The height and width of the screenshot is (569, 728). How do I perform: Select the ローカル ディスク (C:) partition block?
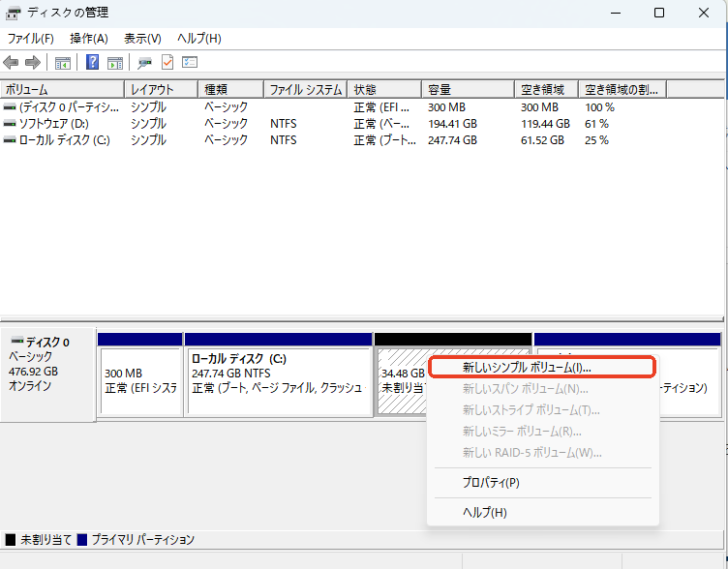click(x=279, y=381)
